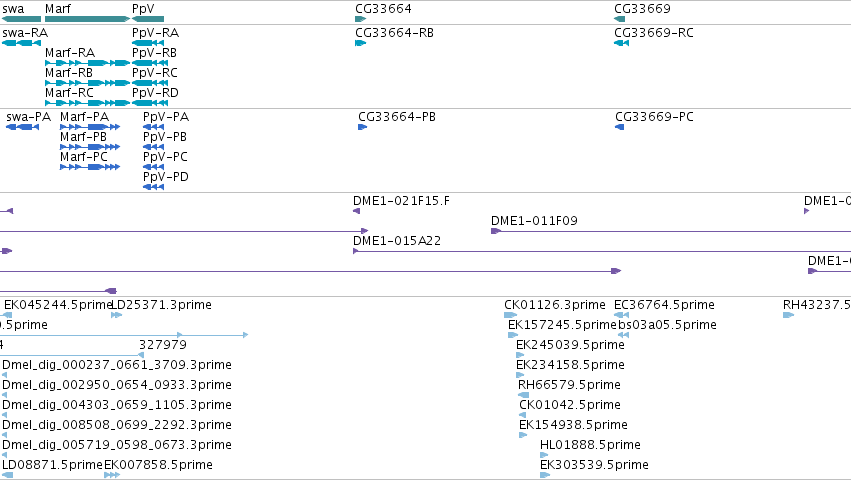The width and height of the screenshot is (851, 480).
Task: Click the CK01126.3prime EST
Action: pyautogui.click(x=510, y=315)
